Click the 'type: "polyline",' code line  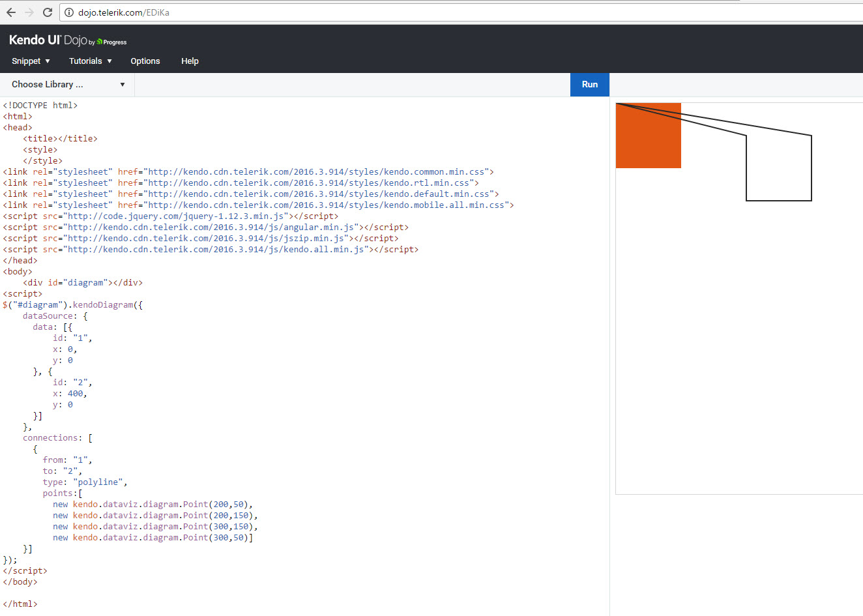tap(85, 482)
